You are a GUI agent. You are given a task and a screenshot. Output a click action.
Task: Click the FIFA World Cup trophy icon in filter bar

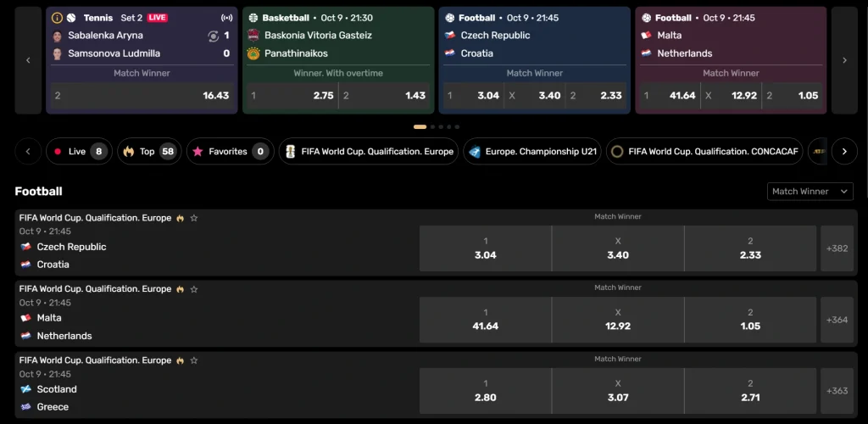point(290,152)
